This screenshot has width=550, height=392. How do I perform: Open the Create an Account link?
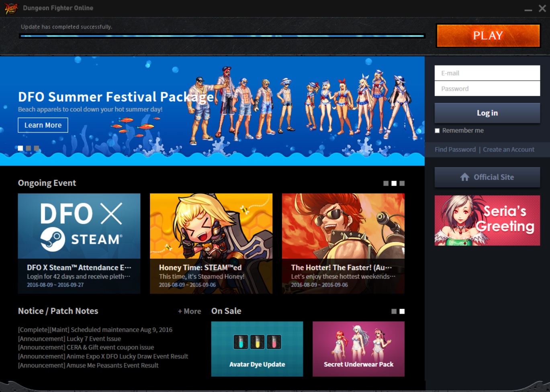click(509, 149)
